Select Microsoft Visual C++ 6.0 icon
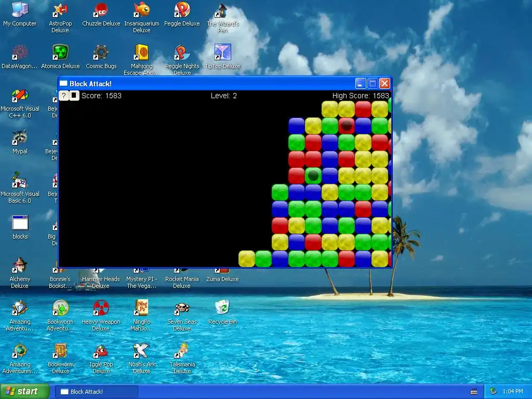The width and height of the screenshot is (532, 399). pos(20,103)
